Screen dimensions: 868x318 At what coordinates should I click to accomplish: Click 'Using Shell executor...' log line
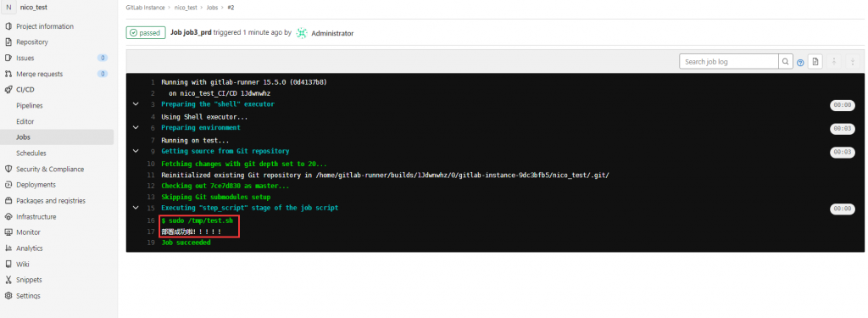[x=204, y=117]
